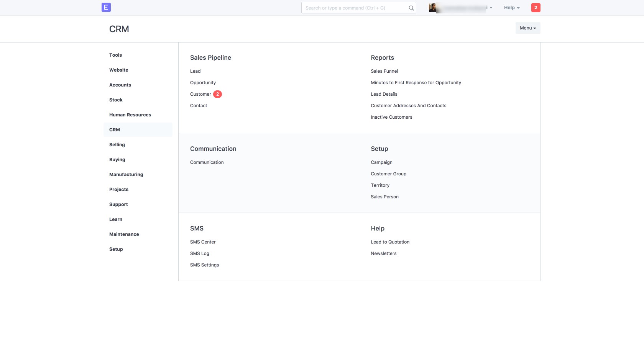Click the search magnifier icon
Viewport: 644px width, 345px height.
411,8
